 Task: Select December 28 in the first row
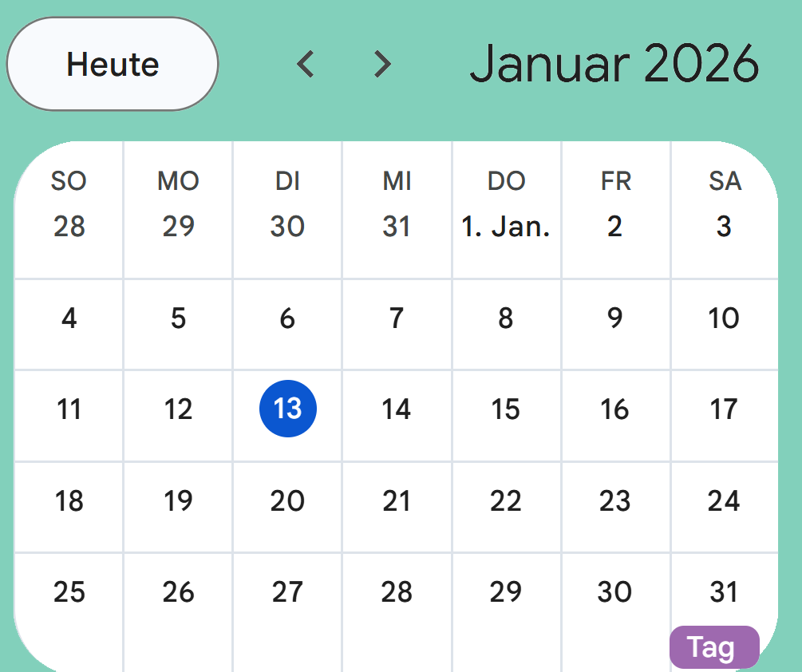click(x=69, y=227)
